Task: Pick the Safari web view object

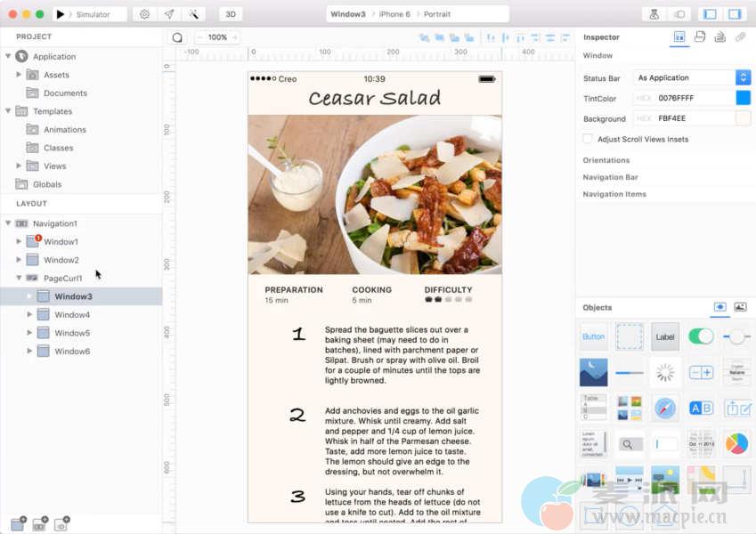Action: point(665,408)
